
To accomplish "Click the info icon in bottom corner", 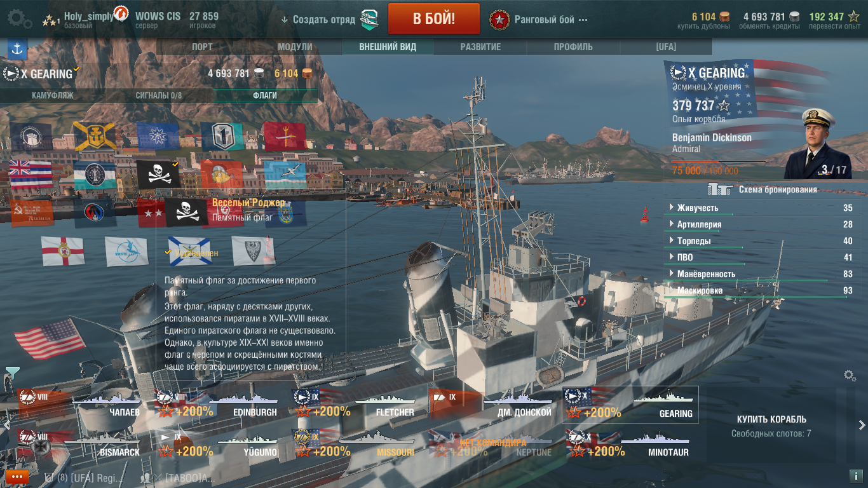I will (x=855, y=475).
